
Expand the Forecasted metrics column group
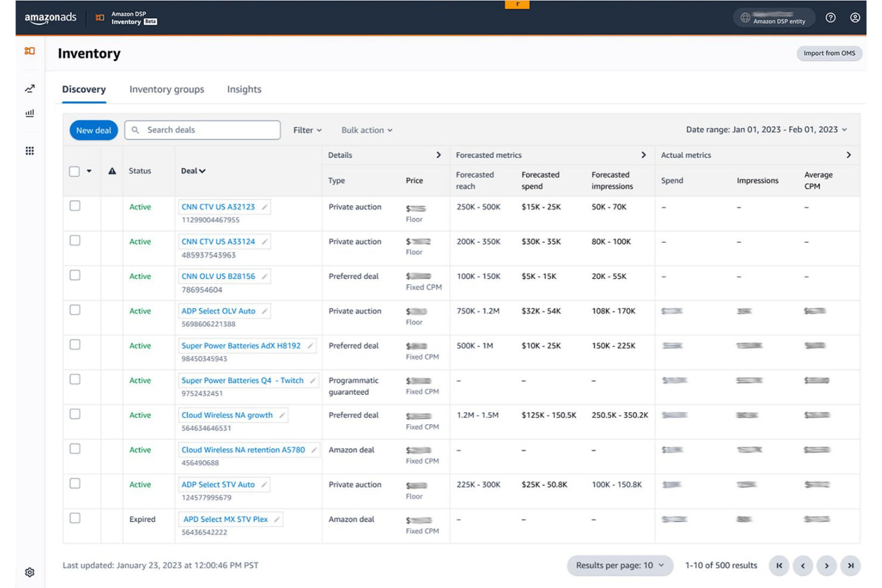click(644, 155)
